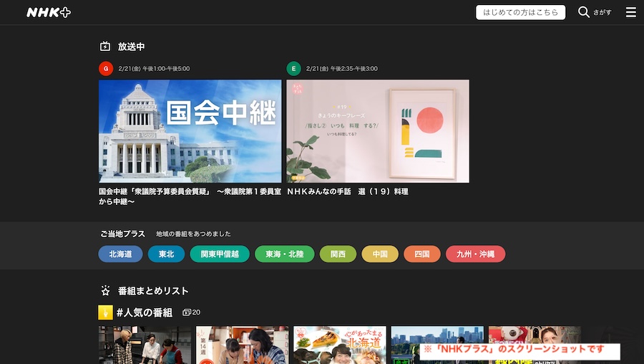
Task: Click the 地域の番組をあつめました text
Action: pos(193,234)
